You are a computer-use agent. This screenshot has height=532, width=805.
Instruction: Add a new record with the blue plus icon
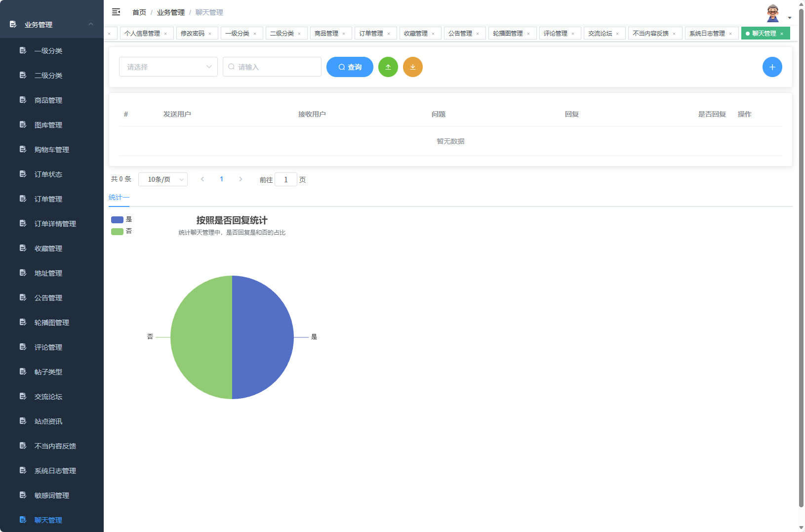[x=772, y=67]
